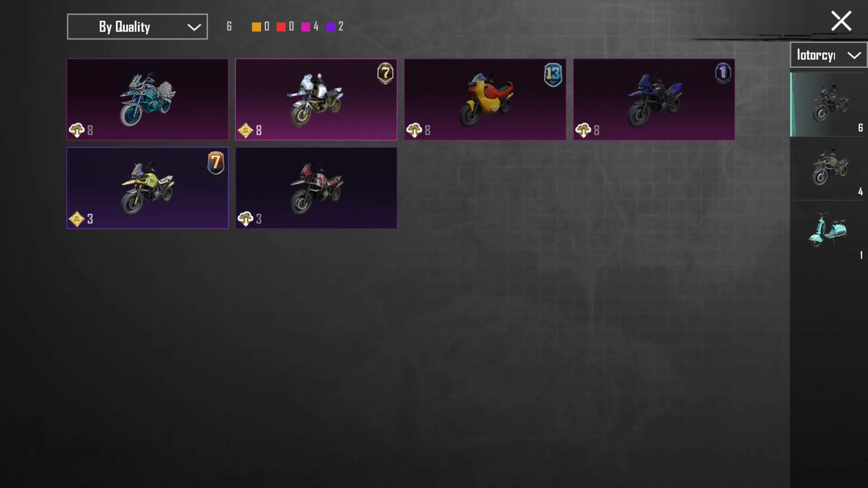Click the gold diamond icon on silver motorcycle
The width and height of the screenshot is (868, 488).
245,130
